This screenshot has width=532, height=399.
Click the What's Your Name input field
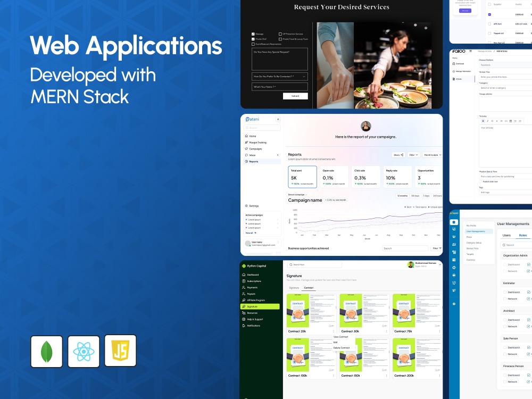280,87
